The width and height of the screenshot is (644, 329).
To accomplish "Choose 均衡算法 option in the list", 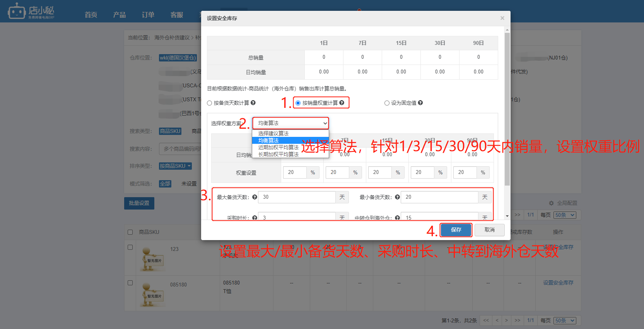I will [x=290, y=140].
